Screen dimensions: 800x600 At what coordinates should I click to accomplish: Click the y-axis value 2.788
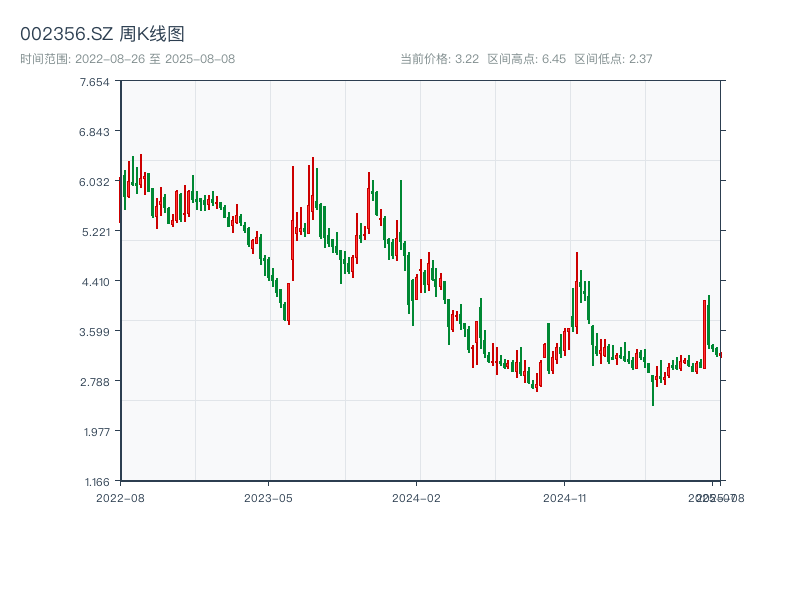pyautogui.click(x=94, y=382)
